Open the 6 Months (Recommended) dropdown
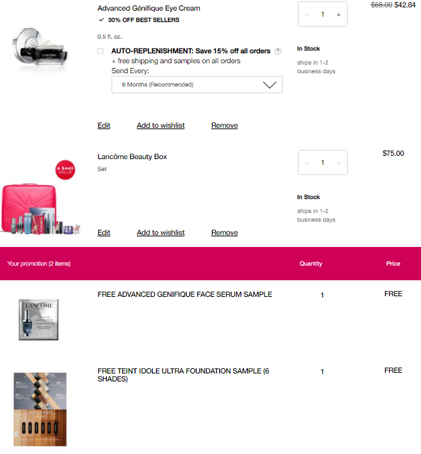This screenshot has width=421, height=454. pos(197,85)
